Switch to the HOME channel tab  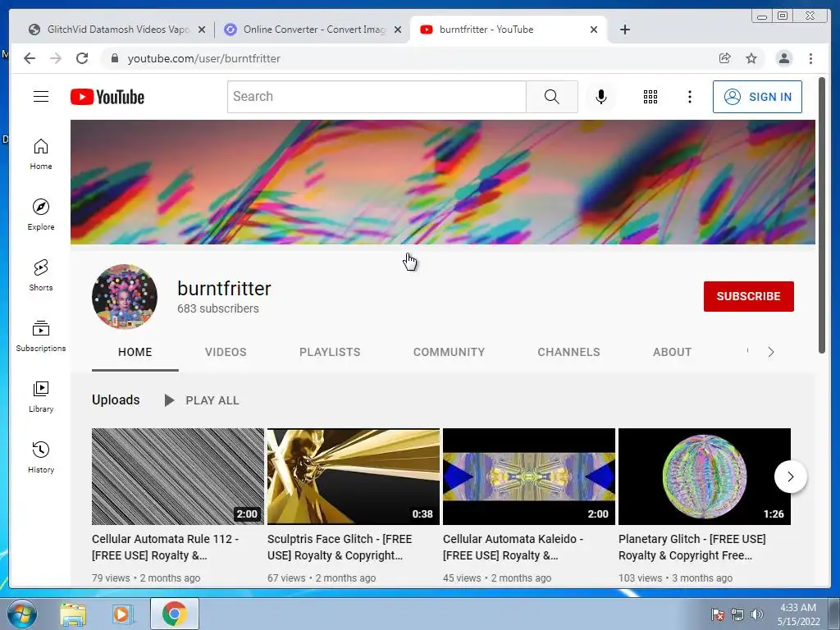pyautogui.click(x=135, y=352)
